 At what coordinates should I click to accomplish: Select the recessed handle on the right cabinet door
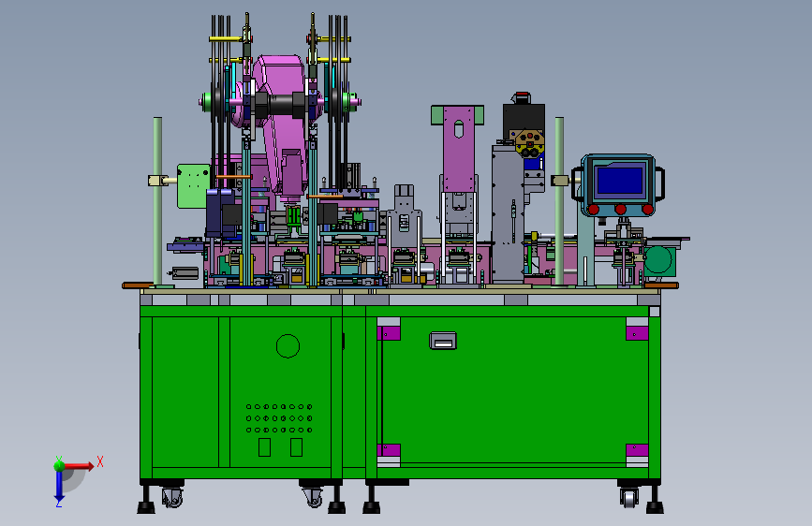tap(443, 341)
